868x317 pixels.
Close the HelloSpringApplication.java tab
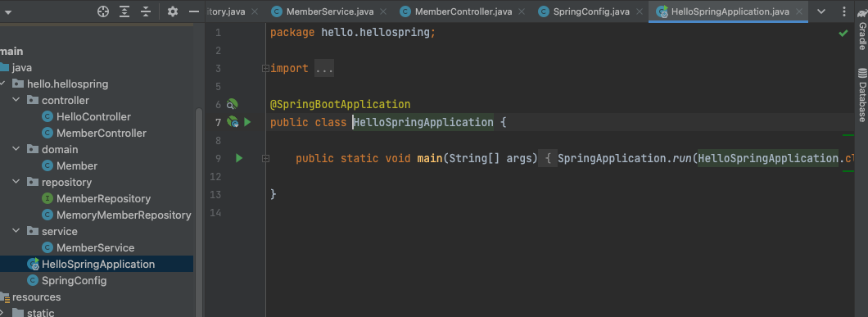[798, 11]
